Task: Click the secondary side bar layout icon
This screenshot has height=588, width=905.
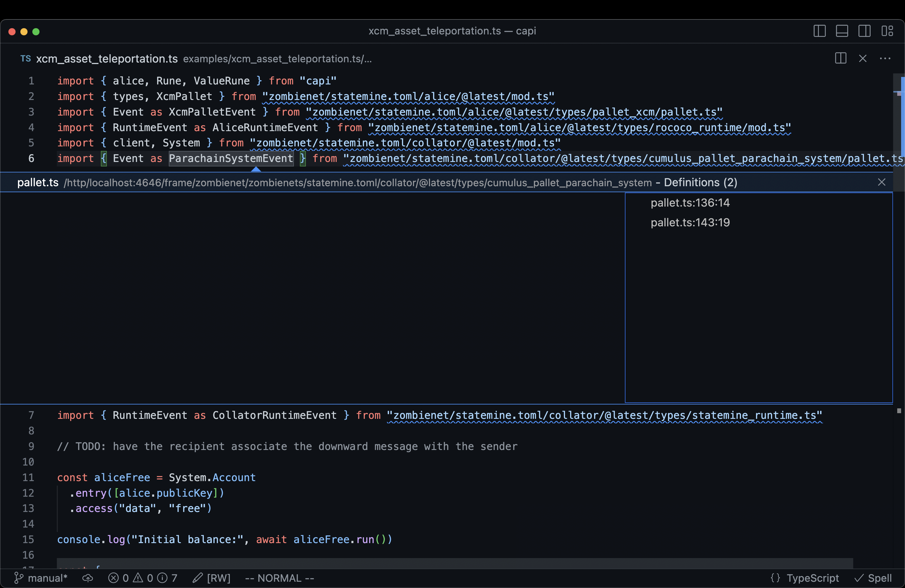Action: (x=865, y=31)
